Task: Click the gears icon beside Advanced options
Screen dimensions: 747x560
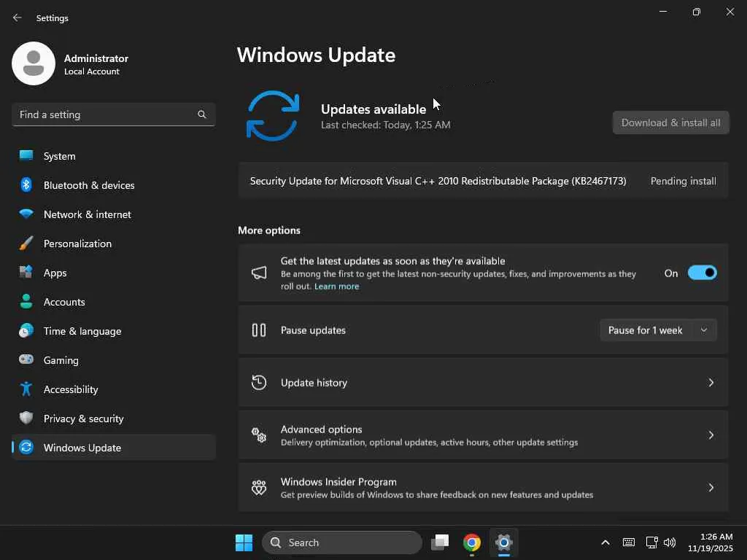Action: coord(259,435)
